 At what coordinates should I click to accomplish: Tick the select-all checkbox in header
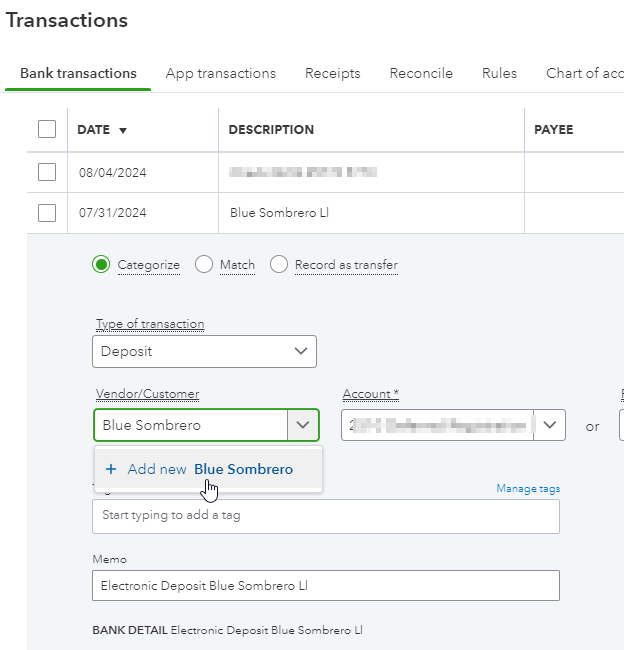pyautogui.click(x=47, y=129)
